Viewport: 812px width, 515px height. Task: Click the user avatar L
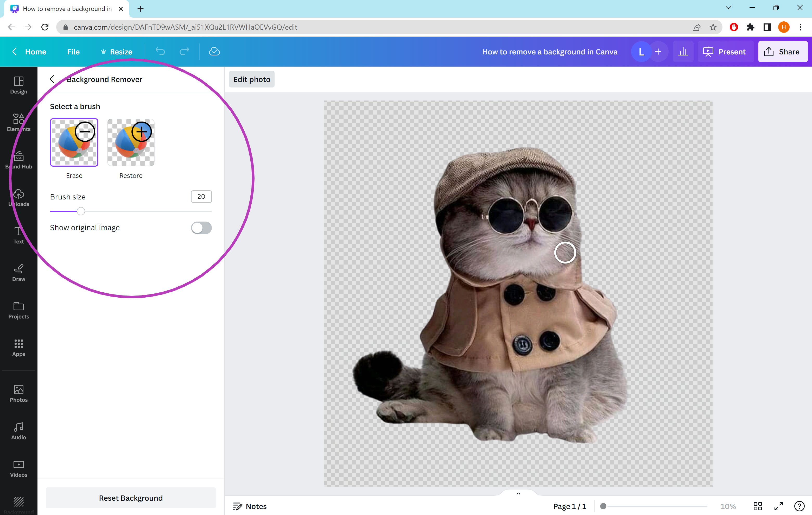coord(641,52)
